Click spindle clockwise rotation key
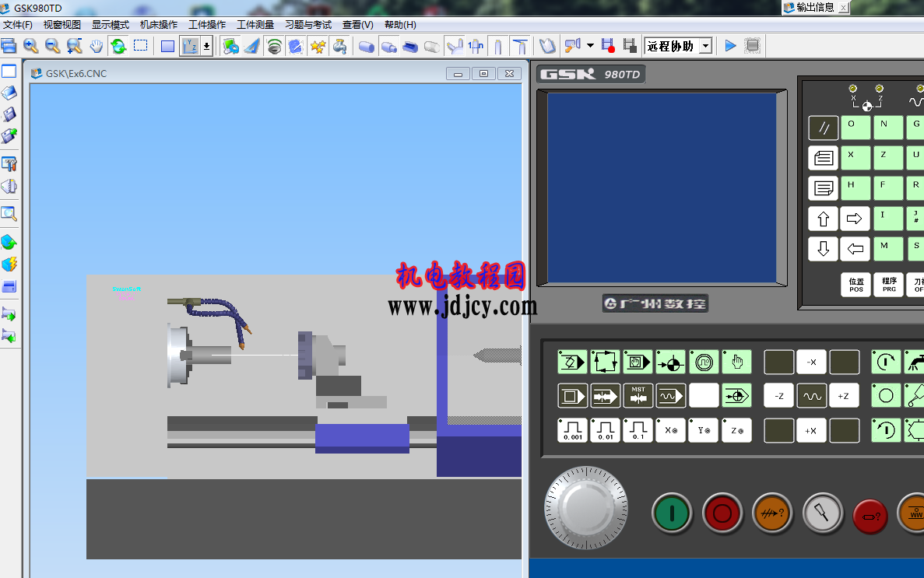Viewport: 924px width, 578px height. pyautogui.click(x=886, y=362)
